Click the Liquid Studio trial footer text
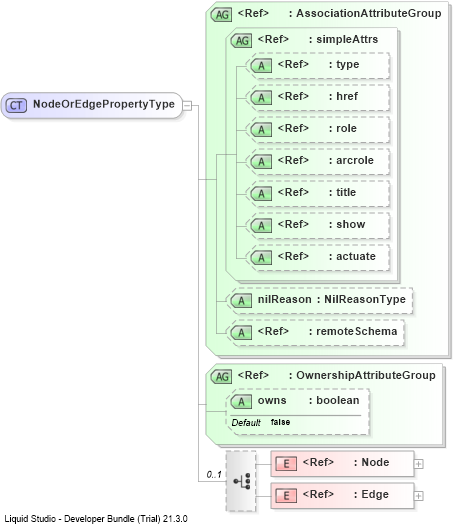The width and height of the screenshot is (455, 524). (96, 519)
